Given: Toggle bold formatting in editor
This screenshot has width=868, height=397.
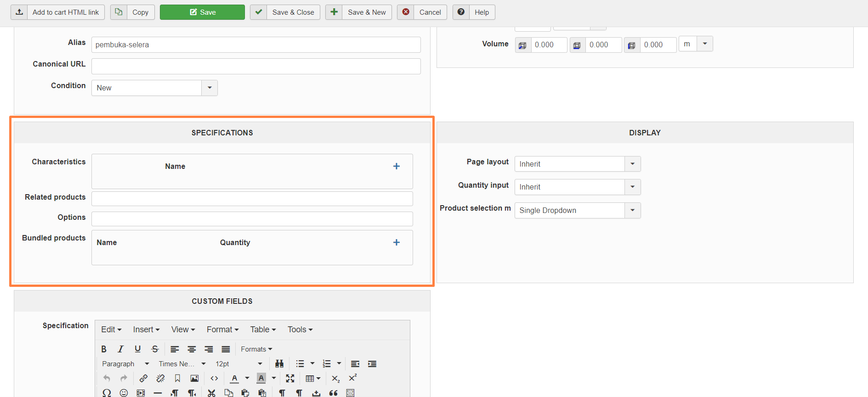Looking at the screenshot, I should pos(104,349).
